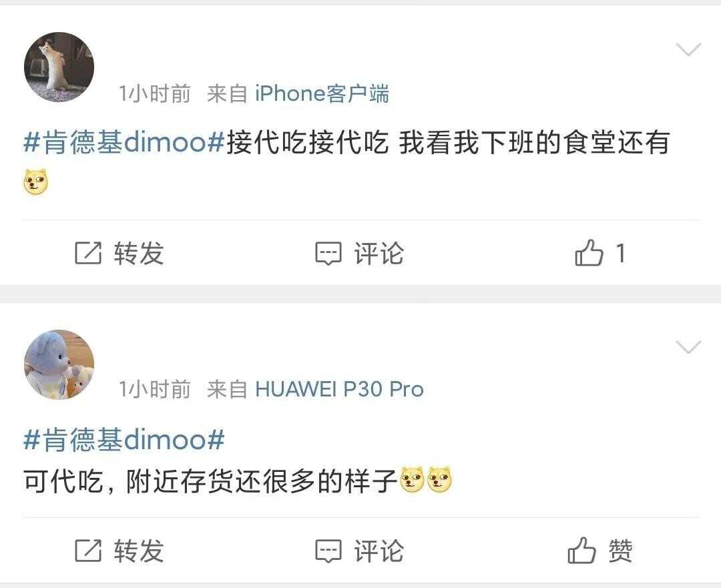Image resolution: width=721 pixels, height=588 pixels.
Task: Click the comment bubble icon on the first post
Action: tap(328, 254)
